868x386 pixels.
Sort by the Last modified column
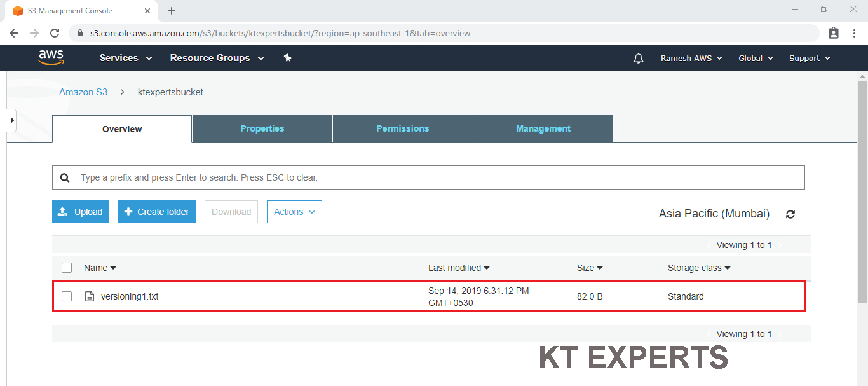point(459,268)
